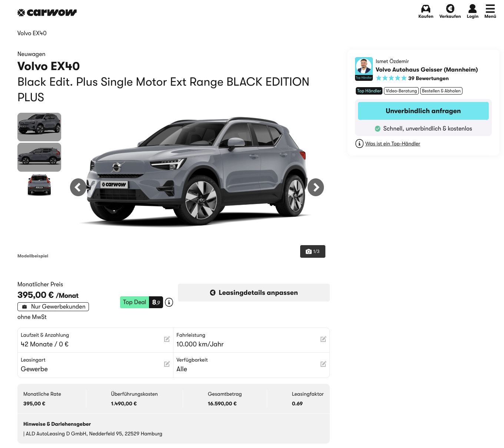
Task: Edit Laufzeit & Anzahlung setting
Action: coord(167,339)
